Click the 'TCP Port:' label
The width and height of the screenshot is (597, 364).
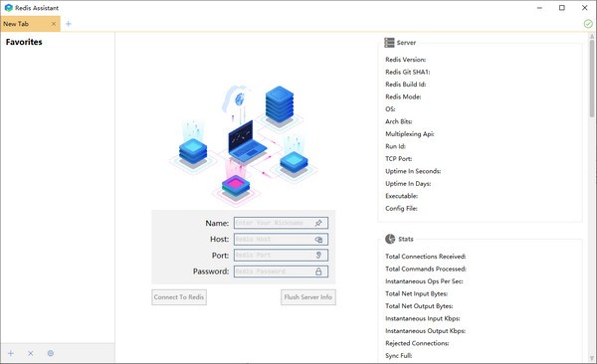pos(399,159)
